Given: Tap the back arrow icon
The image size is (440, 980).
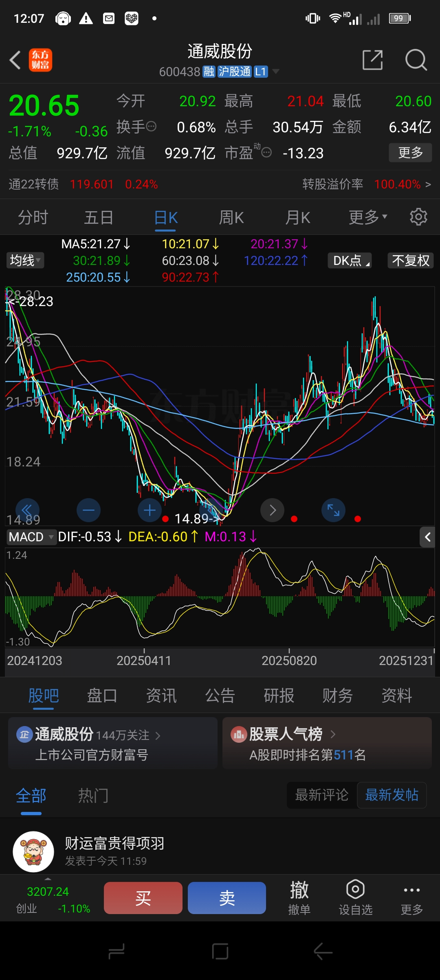Looking at the screenshot, I should tap(15, 60).
